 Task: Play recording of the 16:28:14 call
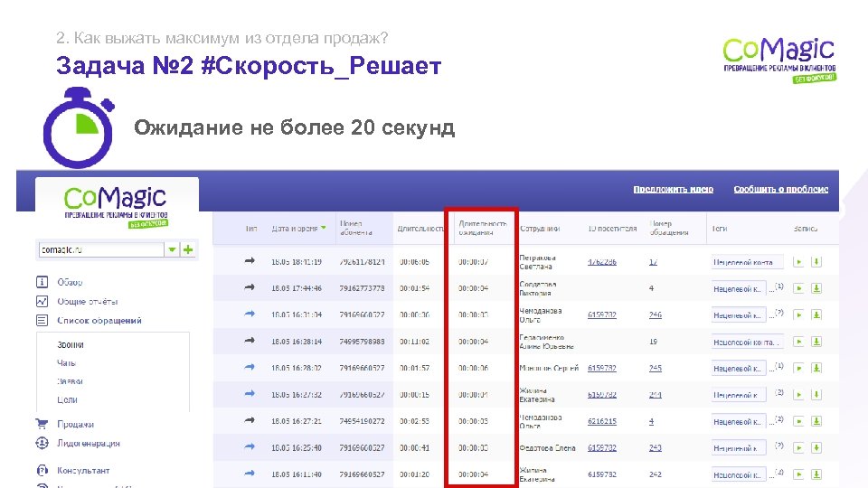[798, 342]
